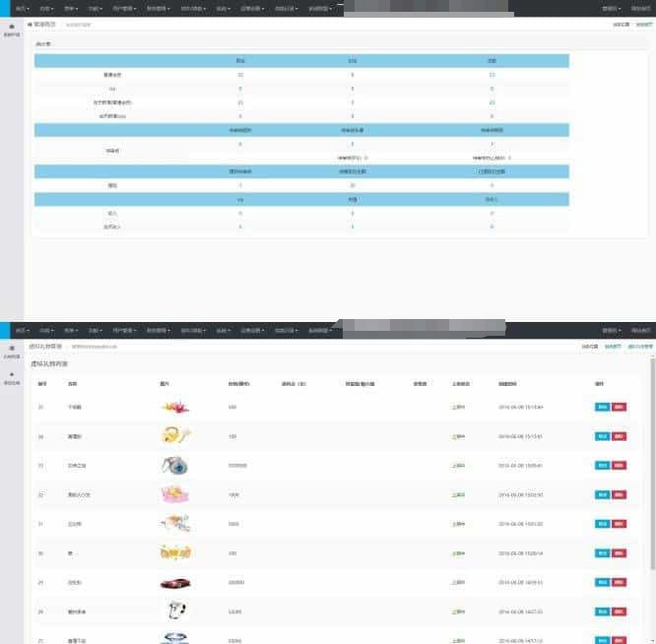Click the second sidebar icon on gift list page
This screenshot has width=656, height=644.
tap(12, 375)
